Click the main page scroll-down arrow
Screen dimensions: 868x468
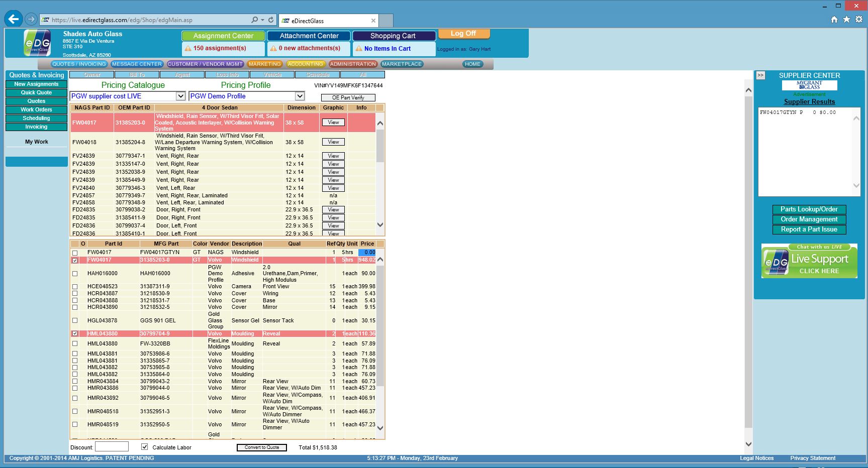748,444
